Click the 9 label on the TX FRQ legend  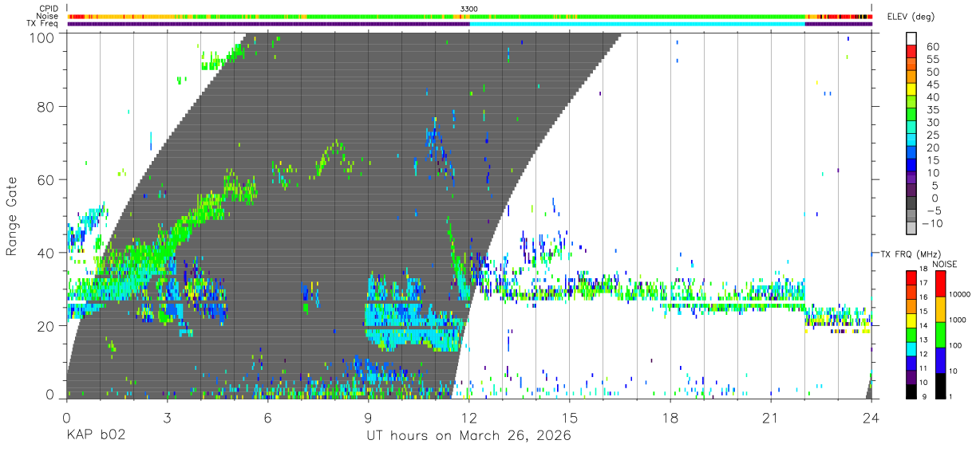point(925,397)
